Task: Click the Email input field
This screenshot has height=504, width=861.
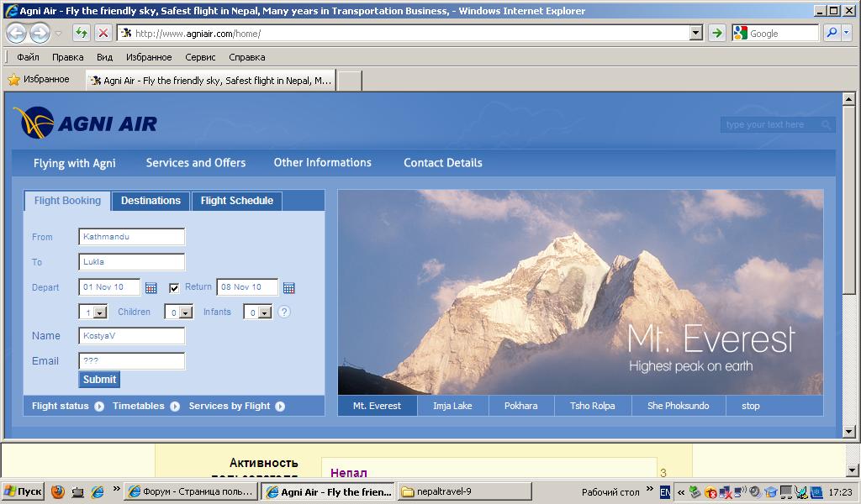Action: pos(131,361)
